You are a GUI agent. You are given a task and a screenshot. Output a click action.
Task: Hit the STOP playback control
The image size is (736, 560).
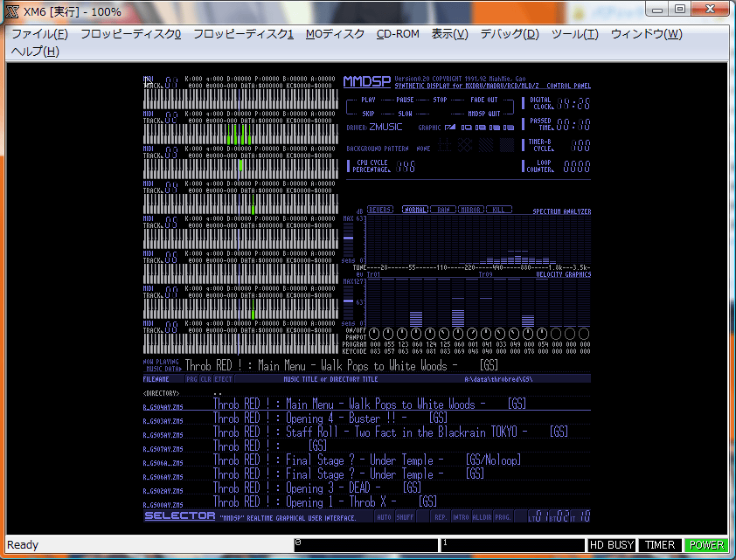pos(440,100)
